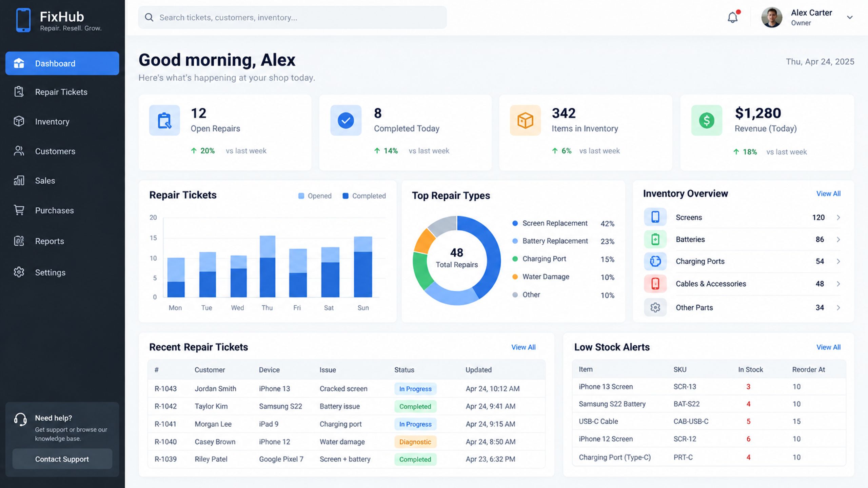Open Repair Tickets in the sidebar
This screenshot has width=868, height=488.
(62, 92)
